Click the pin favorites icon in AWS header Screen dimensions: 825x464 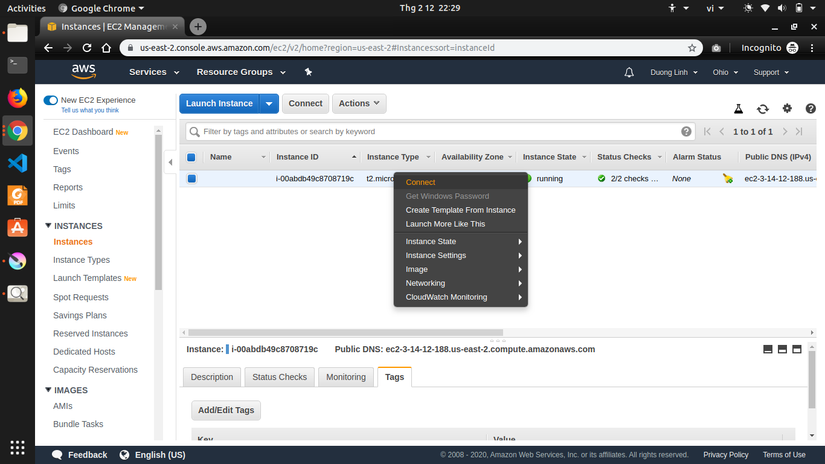click(308, 72)
